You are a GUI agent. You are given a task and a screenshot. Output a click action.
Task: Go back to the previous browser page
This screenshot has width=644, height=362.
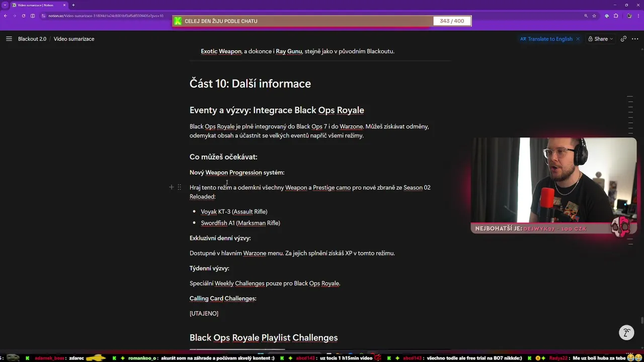pos(6,16)
